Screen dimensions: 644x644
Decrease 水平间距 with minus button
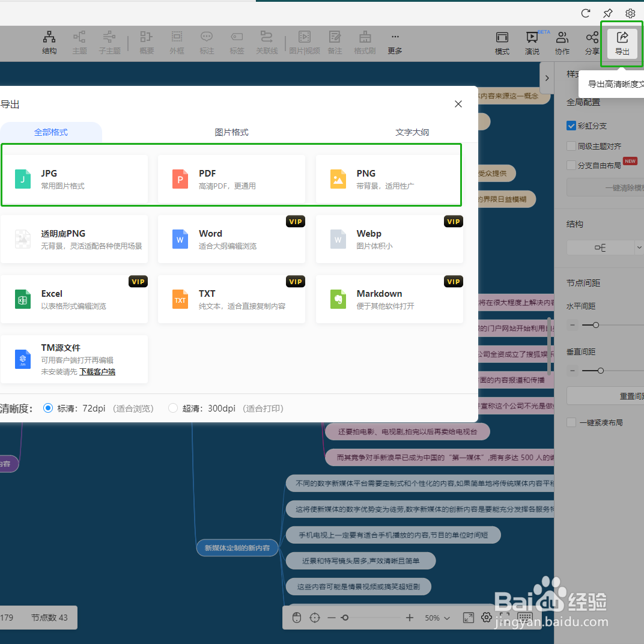tap(572, 325)
